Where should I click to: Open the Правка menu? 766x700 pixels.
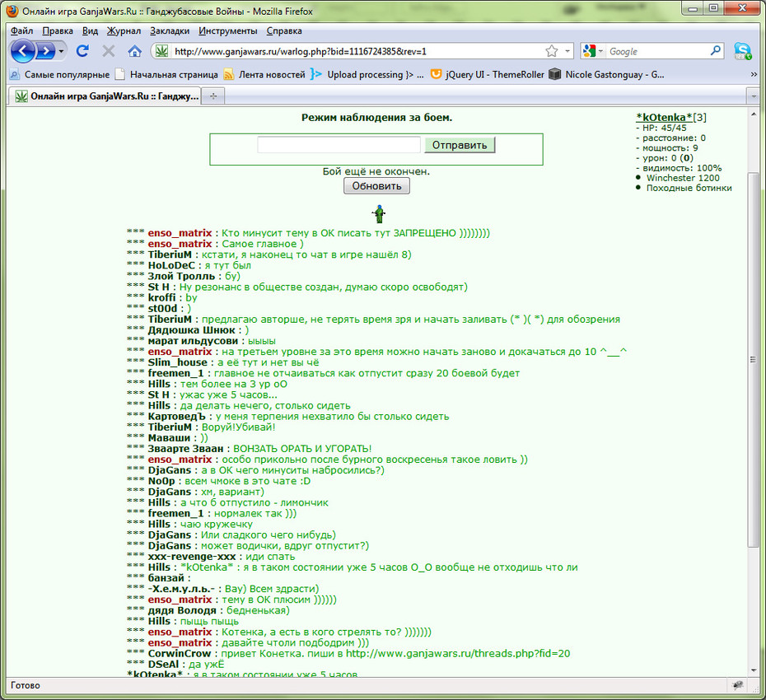58,30
